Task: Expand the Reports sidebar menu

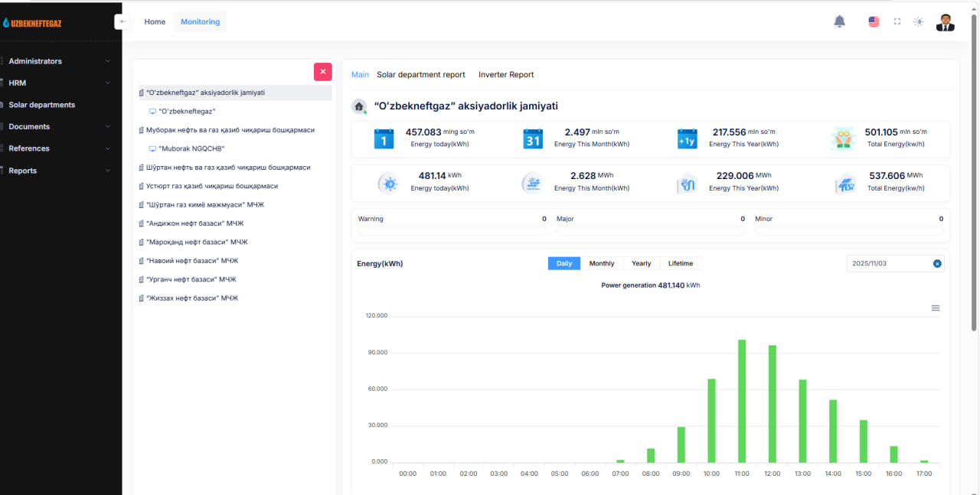Action: pyautogui.click(x=59, y=171)
